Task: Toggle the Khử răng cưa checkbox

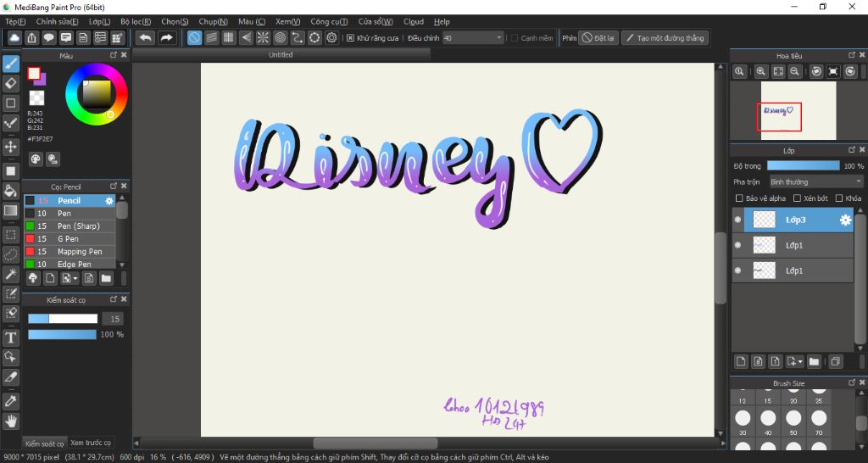Action: [350, 38]
